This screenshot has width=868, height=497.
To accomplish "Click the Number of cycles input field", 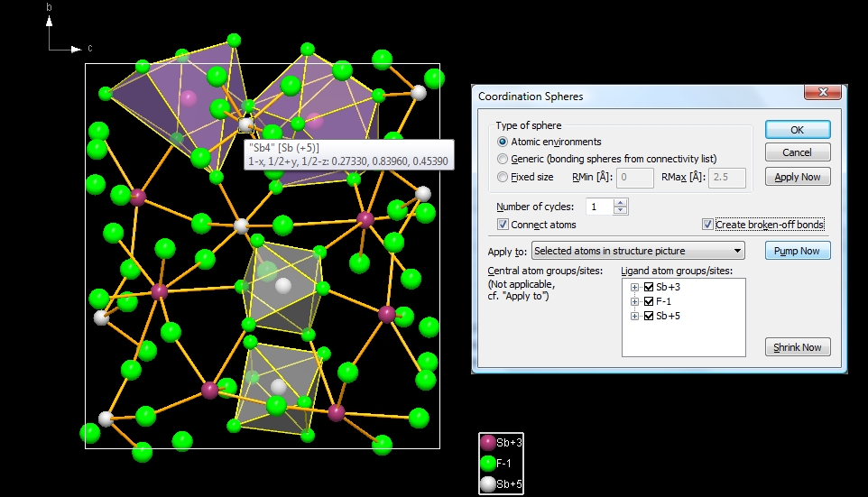I will click(x=598, y=207).
